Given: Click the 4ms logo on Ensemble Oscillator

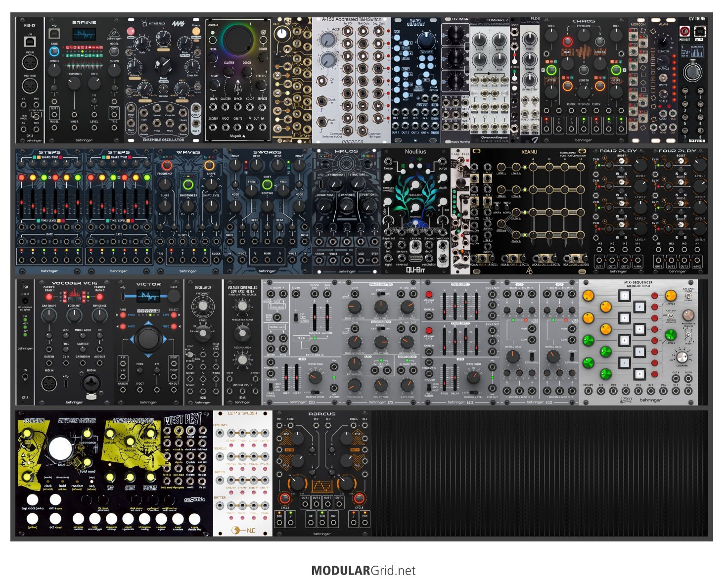Looking at the screenshot, I should [x=178, y=24].
